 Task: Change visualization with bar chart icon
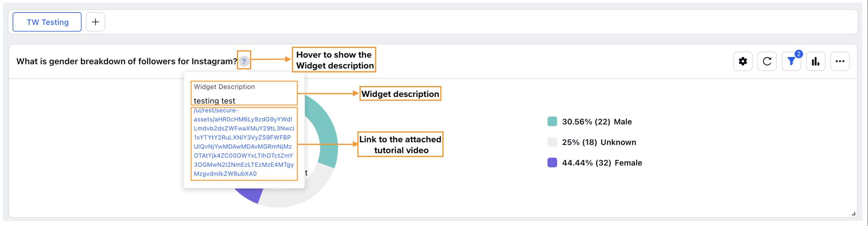tap(815, 61)
